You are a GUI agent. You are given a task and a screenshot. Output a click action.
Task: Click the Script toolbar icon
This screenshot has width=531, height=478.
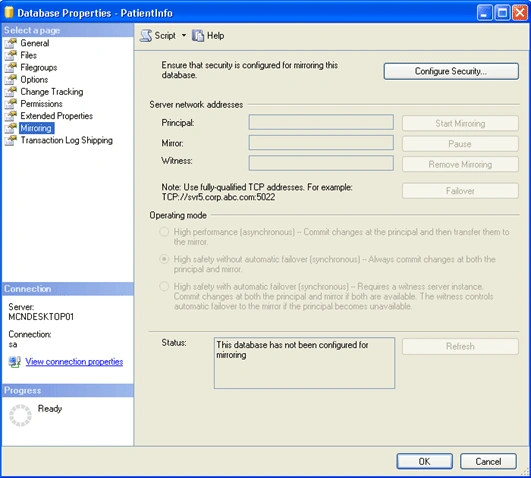[x=146, y=36]
